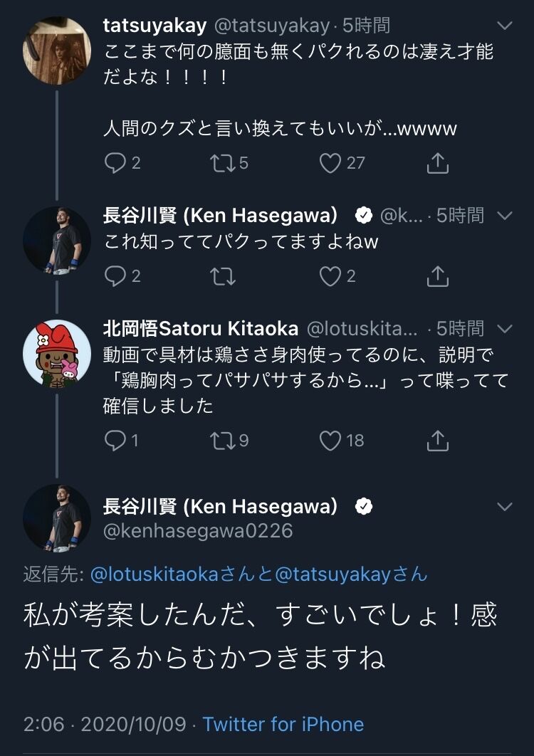Reply to Ken Hasegawa's first tweet

click(115, 276)
